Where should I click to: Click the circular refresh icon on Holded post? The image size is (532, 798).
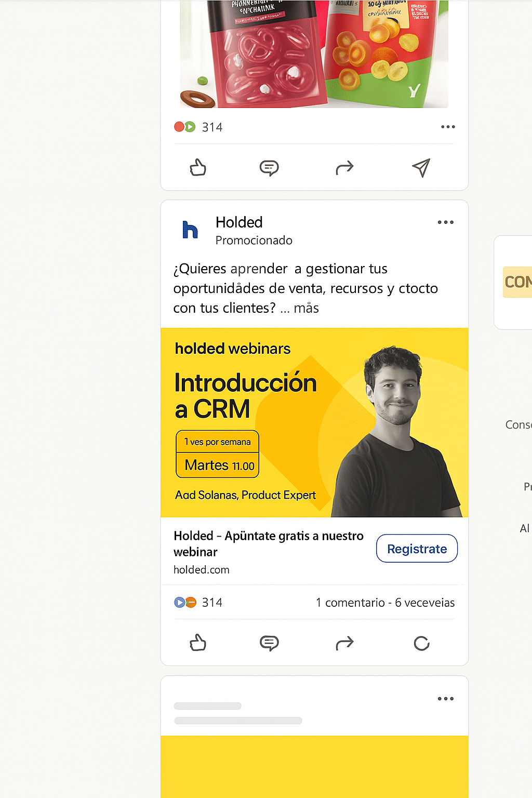[421, 644]
